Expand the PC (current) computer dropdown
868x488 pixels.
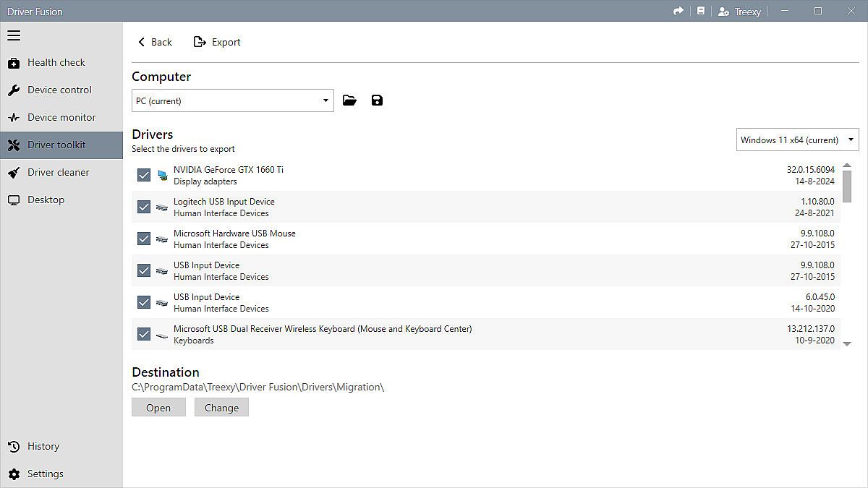232,100
